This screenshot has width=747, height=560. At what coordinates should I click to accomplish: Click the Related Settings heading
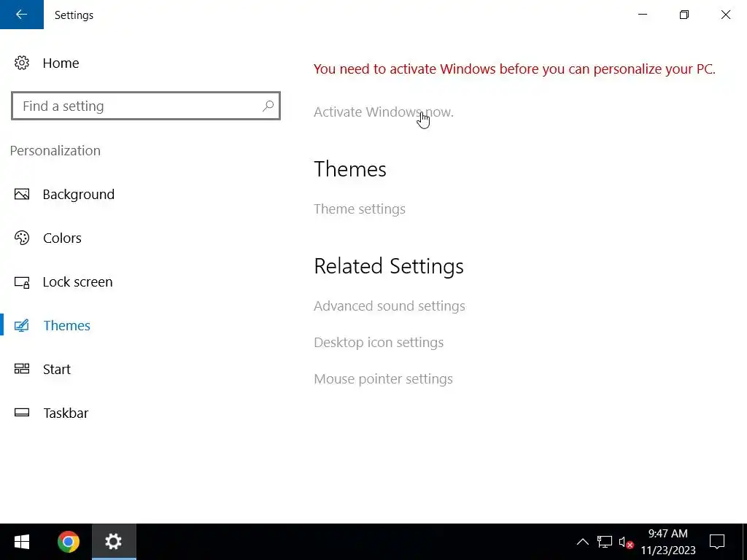click(389, 265)
